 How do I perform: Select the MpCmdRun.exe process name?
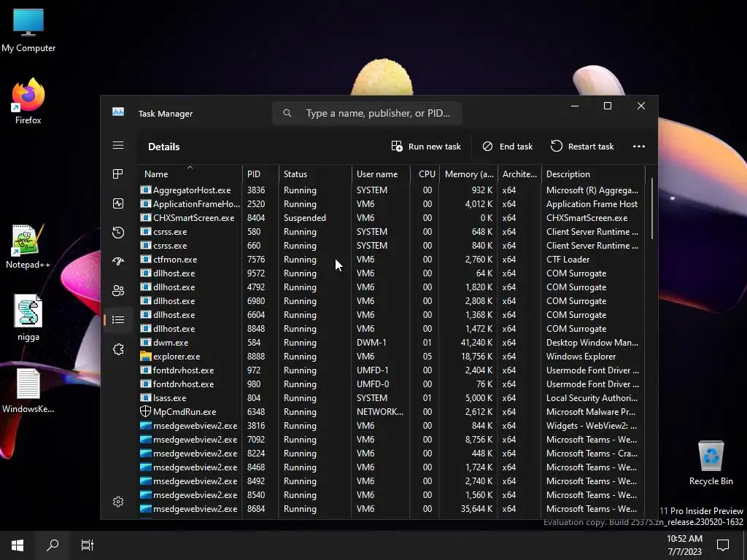click(185, 411)
